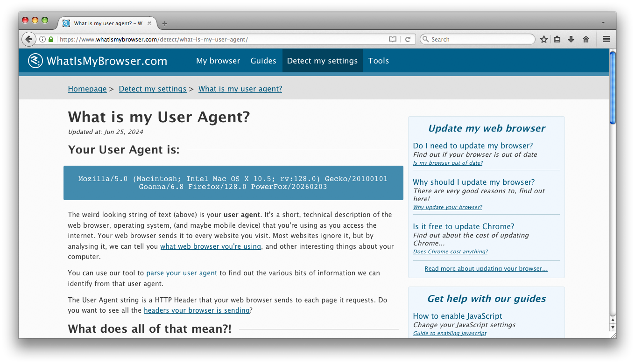The height and width of the screenshot is (364, 635).
Task: Click 'Find out if your browser is out of date'
Action: pos(475,154)
